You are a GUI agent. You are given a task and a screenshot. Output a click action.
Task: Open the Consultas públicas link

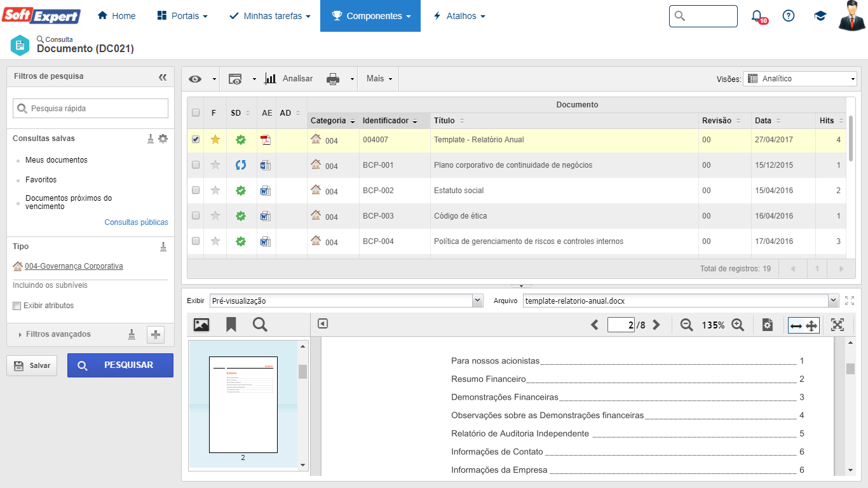click(x=136, y=222)
